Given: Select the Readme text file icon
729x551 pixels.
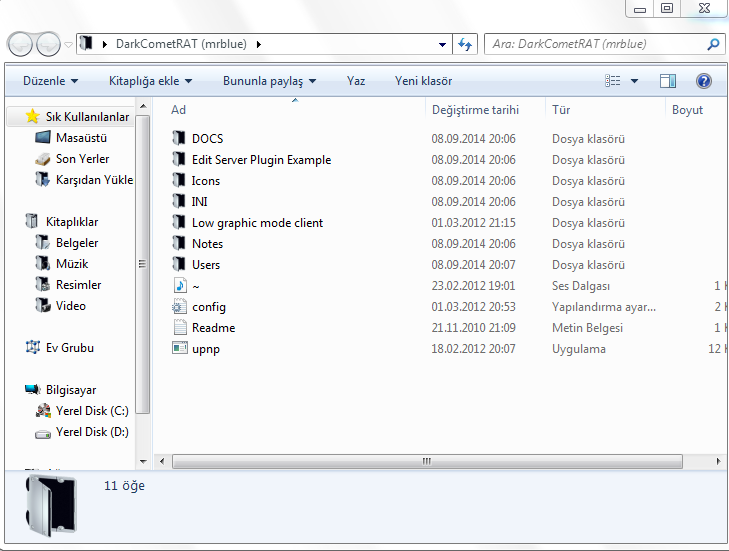Looking at the screenshot, I should point(179,327).
